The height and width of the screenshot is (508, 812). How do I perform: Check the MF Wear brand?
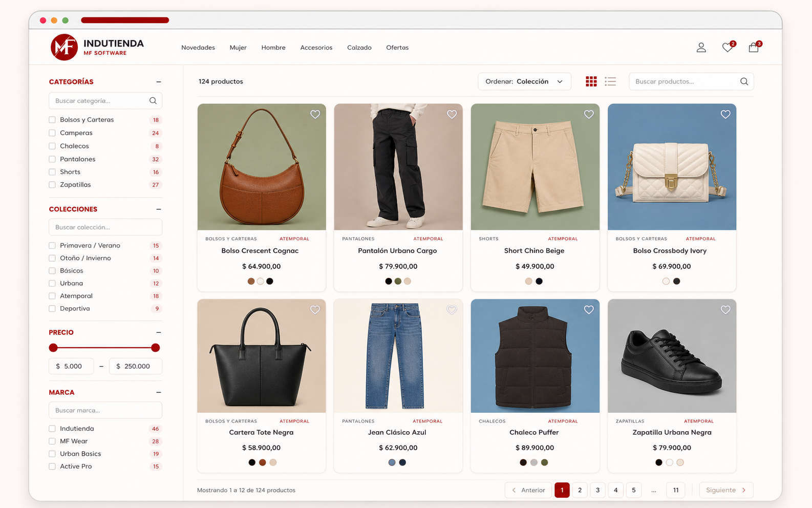[x=52, y=441]
